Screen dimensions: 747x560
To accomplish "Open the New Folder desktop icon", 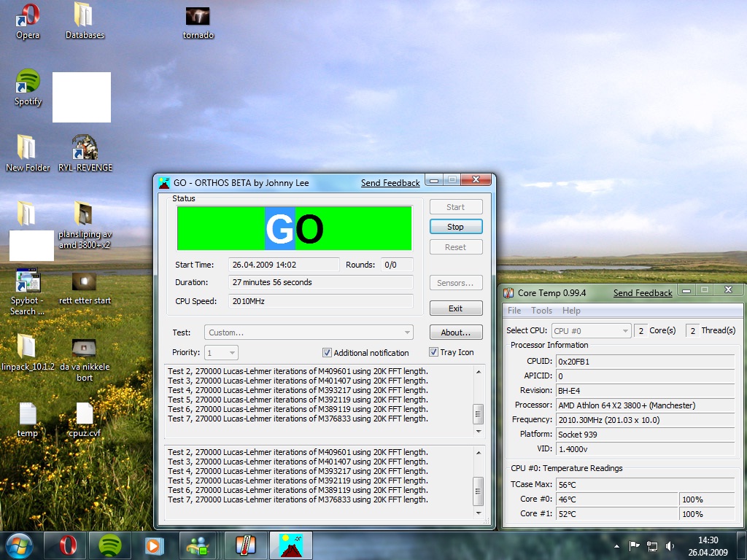I will click(27, 153).
